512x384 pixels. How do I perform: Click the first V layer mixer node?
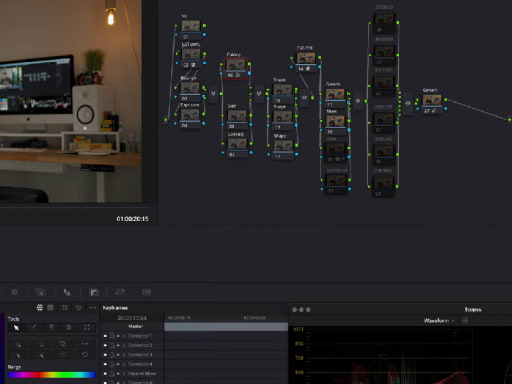pyautogui.click(x=213, y=93)
